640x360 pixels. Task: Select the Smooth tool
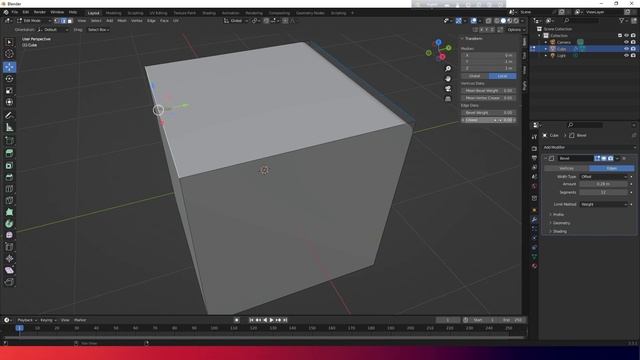[x=9, y=236]
